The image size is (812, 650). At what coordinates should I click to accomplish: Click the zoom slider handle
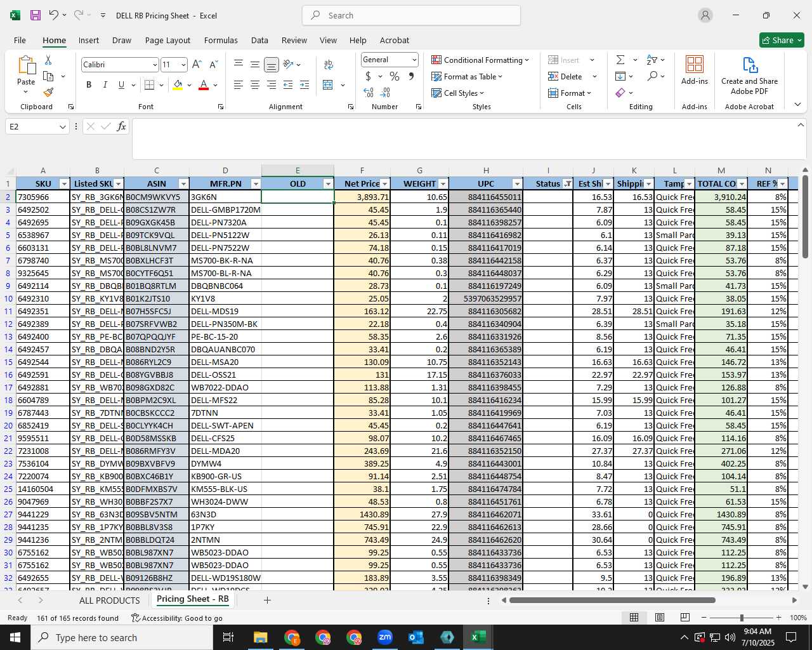point(741,618)
